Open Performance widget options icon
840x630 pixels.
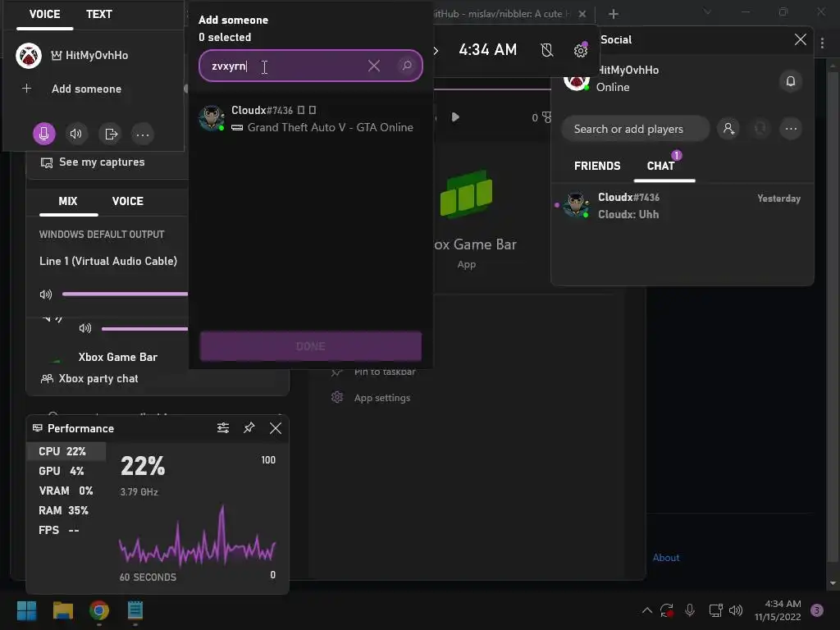[223, 428]
